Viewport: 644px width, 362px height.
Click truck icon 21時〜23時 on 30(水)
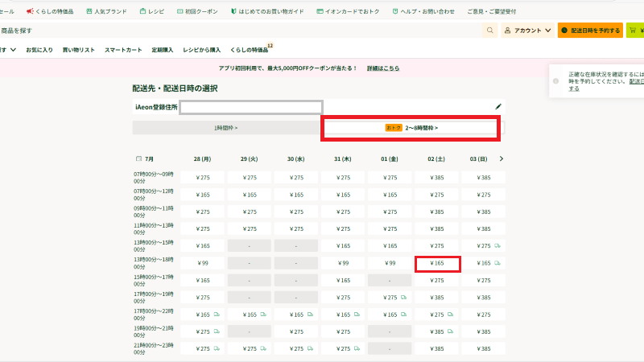coord(310,348)
